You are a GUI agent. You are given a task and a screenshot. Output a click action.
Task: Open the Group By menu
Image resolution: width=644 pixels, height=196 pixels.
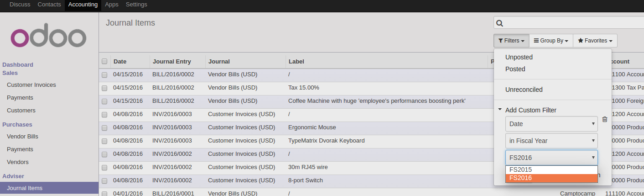coord(551,41)
